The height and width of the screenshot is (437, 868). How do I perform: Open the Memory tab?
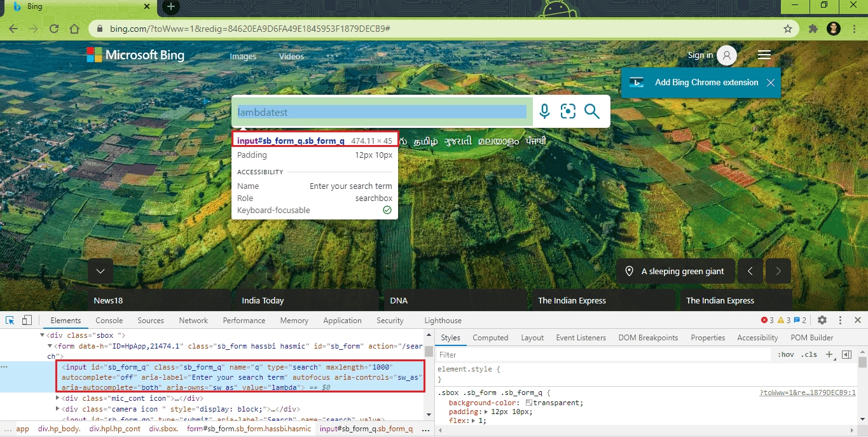tap(294, 321)
